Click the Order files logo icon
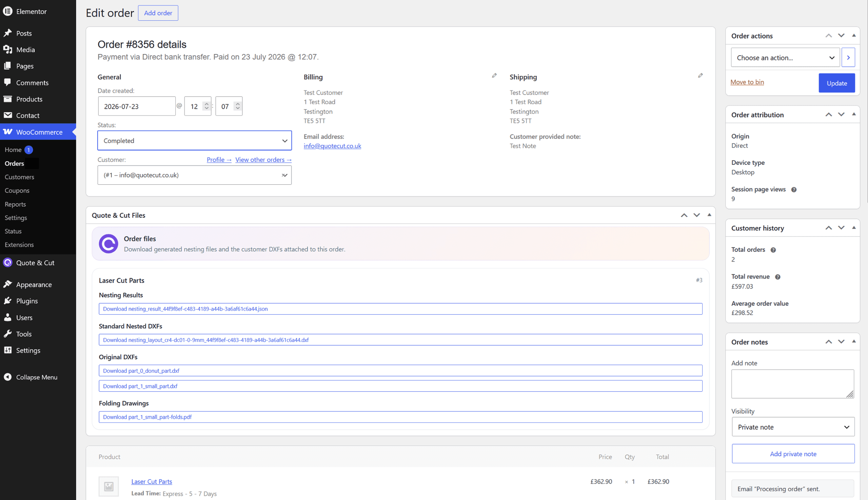 tap(108, 244)
